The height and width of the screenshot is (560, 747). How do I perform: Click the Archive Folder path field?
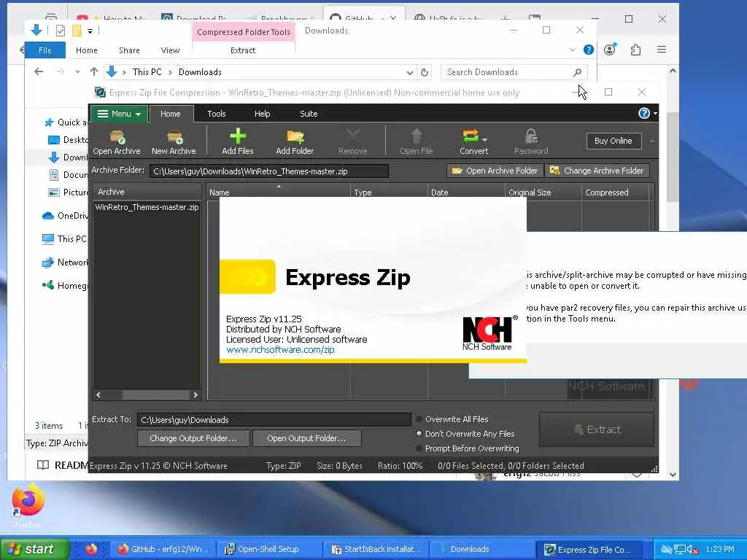click(x=269, y=171)
